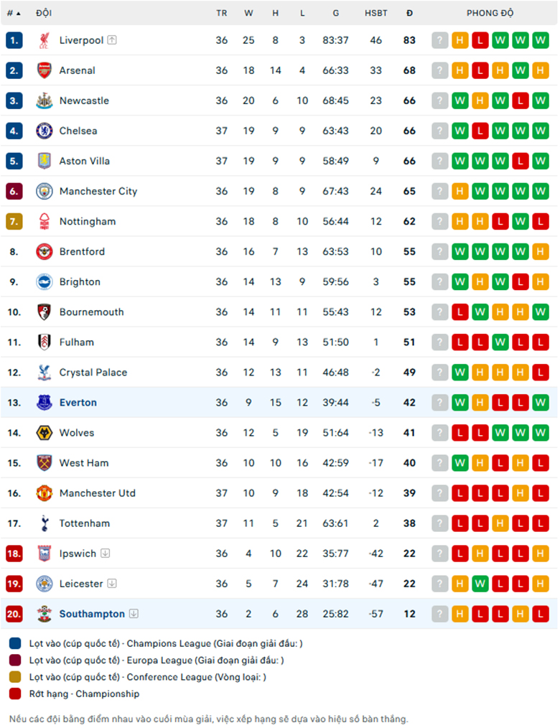The image size is (560, 728).
Task: Sort standings by Đ points header
Action: (409, 13)
